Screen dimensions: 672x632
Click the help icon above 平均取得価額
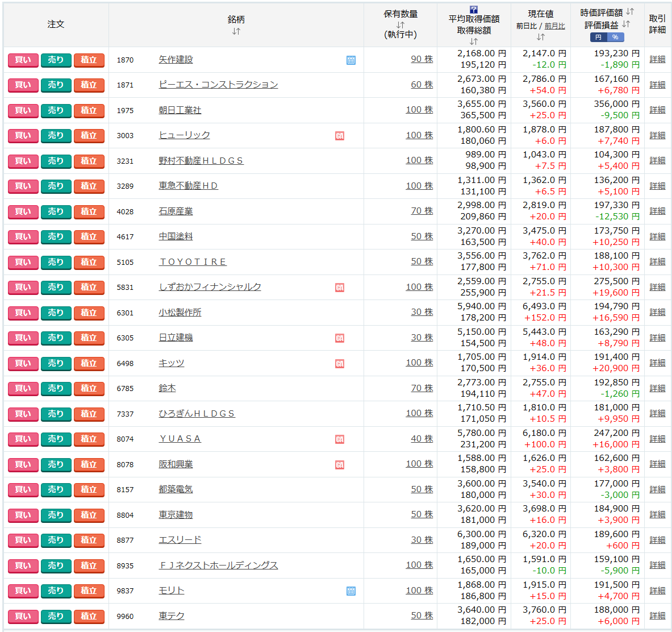474,9
